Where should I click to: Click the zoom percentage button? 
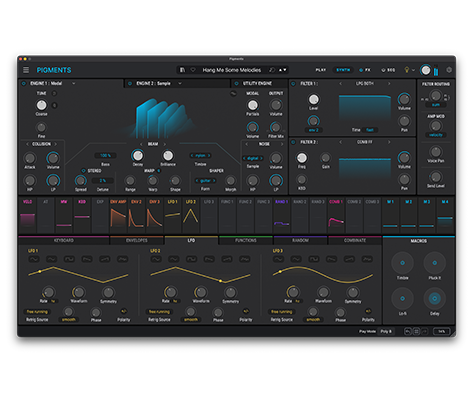tap(442, 331)
